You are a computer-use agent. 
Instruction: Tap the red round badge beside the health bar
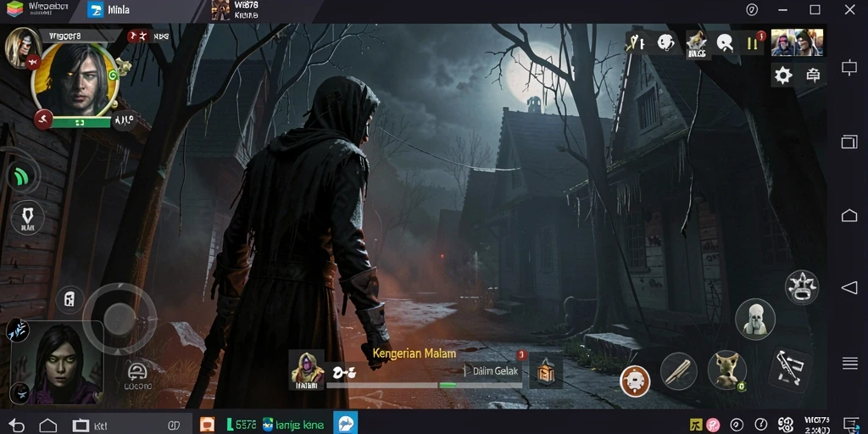point(43,119)
